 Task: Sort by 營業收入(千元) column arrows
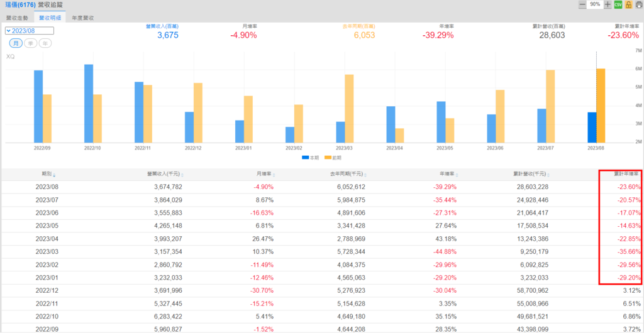[x=182, y=175]
